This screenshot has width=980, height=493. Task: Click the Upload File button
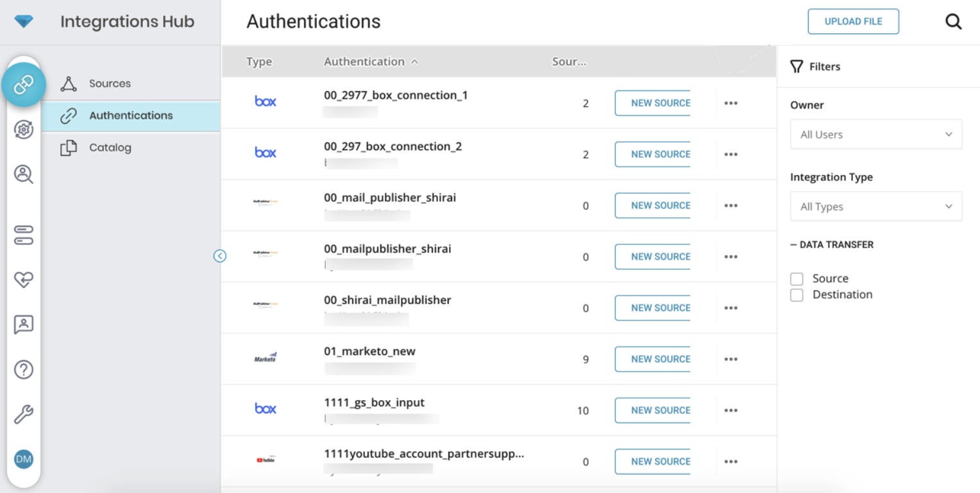[x=853, y=22]
